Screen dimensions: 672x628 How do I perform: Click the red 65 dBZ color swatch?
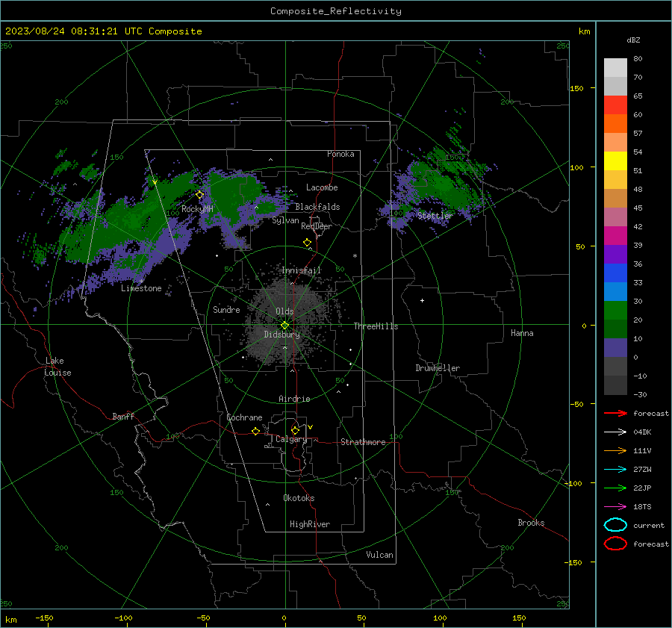[x=615, y=105]
